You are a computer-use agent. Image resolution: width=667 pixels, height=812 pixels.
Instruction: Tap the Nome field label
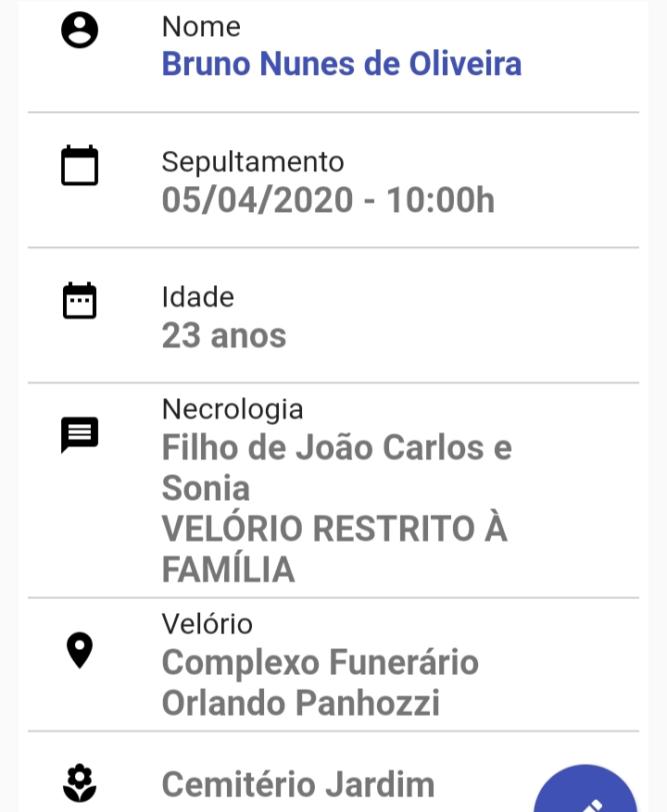pyautogui.click(x=201, y=27)
